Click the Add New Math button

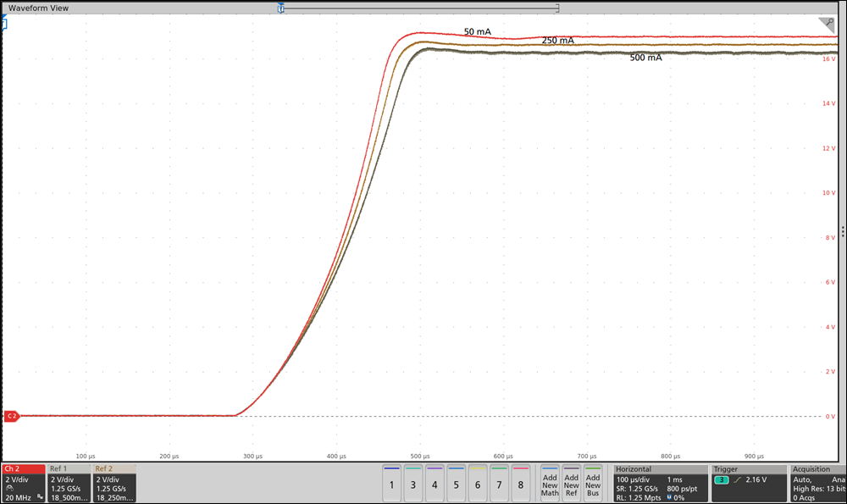point(549,484)
